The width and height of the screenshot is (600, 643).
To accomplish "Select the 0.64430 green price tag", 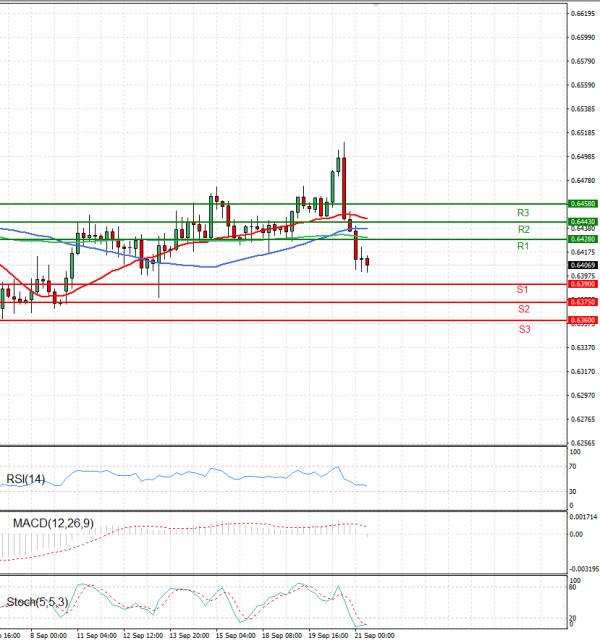I will click(583, 222).
